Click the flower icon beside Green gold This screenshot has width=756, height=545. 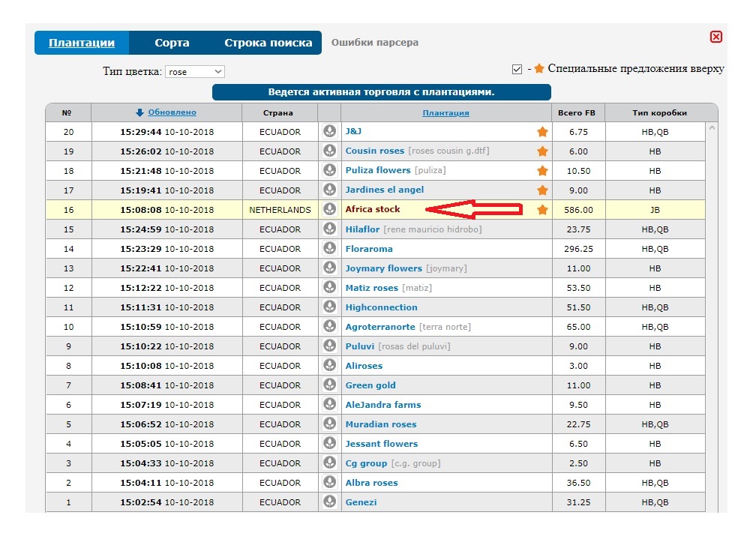[329, 385]
